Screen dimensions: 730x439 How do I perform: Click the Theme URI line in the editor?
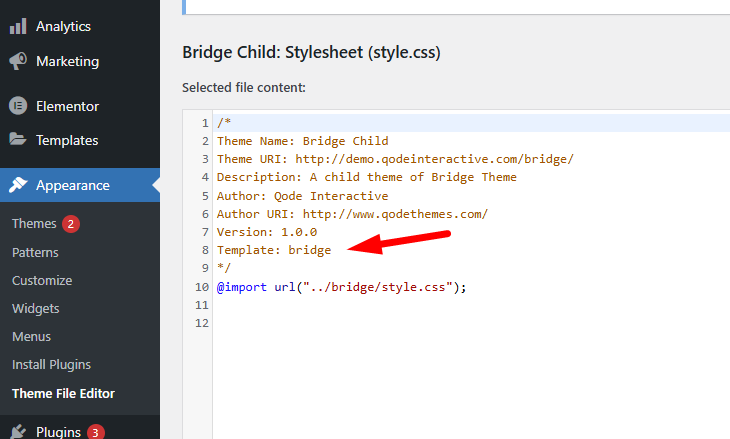395,159
